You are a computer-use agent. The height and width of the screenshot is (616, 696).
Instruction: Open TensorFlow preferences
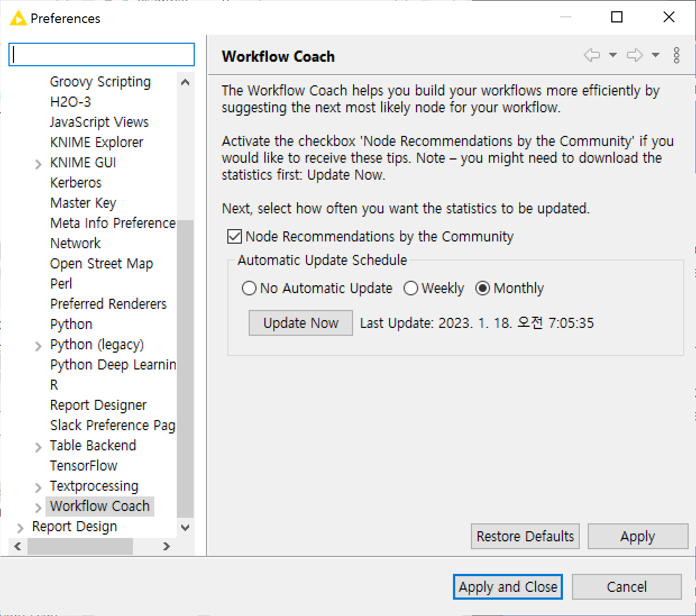(x=84, y=466)
